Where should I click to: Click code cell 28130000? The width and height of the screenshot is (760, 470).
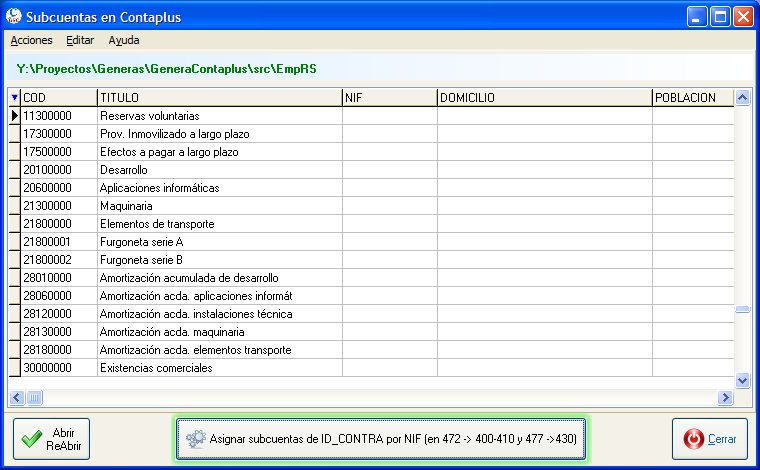pyautogui.click(x=59, y=331)
